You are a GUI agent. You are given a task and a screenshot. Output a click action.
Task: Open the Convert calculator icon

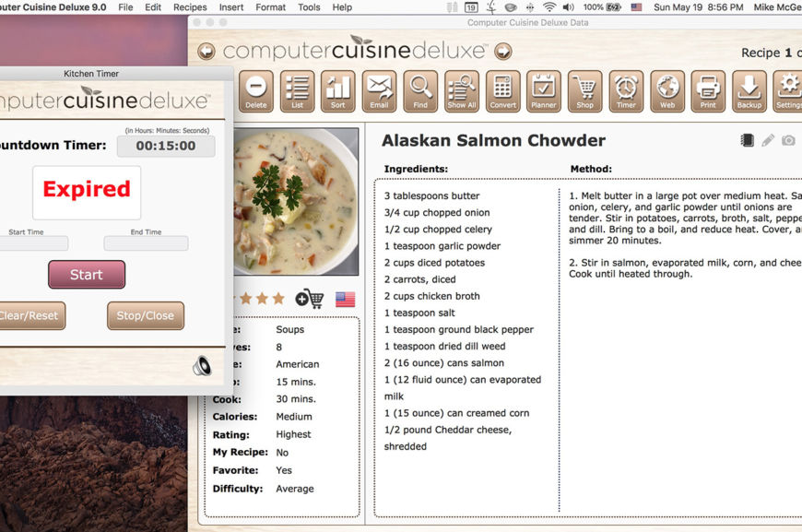pos(502,91)
